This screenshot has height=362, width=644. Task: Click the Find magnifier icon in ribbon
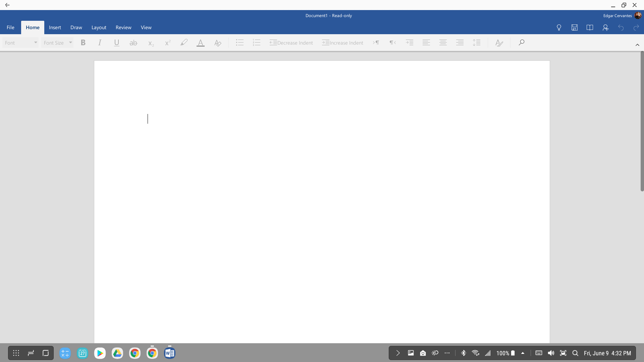[x=521, y=43]
